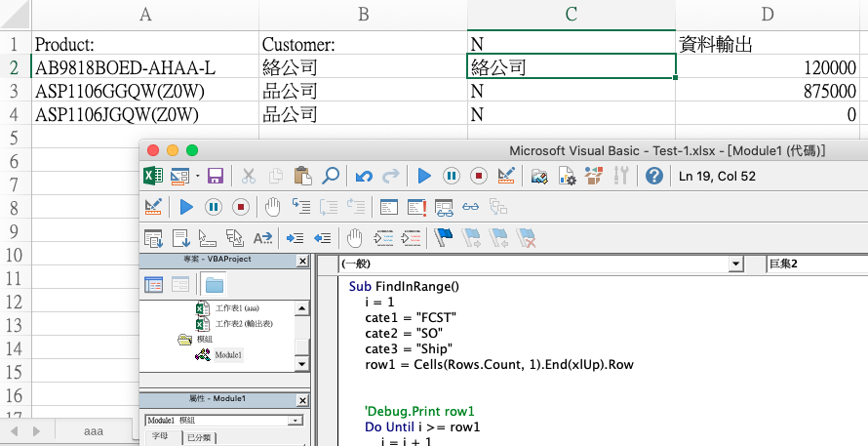Undo the last edit
The image size is (868, 446).
click(x=364, y=177)
